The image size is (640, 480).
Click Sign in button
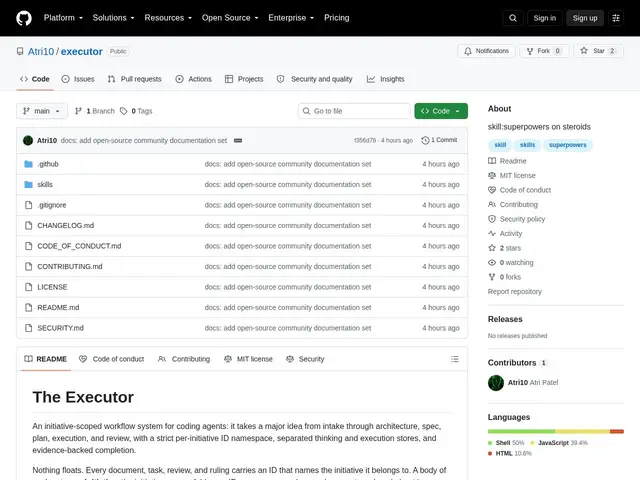544,18
